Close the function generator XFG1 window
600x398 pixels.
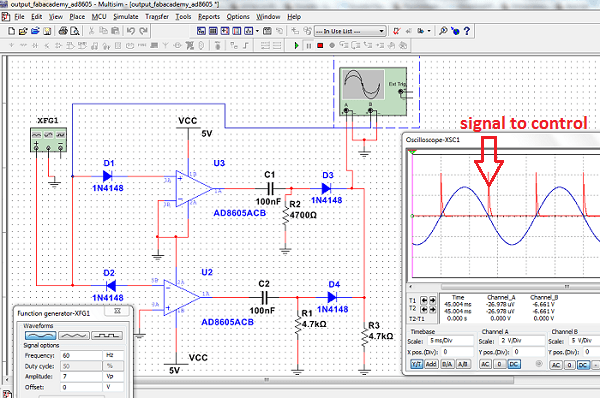(118, 312)
